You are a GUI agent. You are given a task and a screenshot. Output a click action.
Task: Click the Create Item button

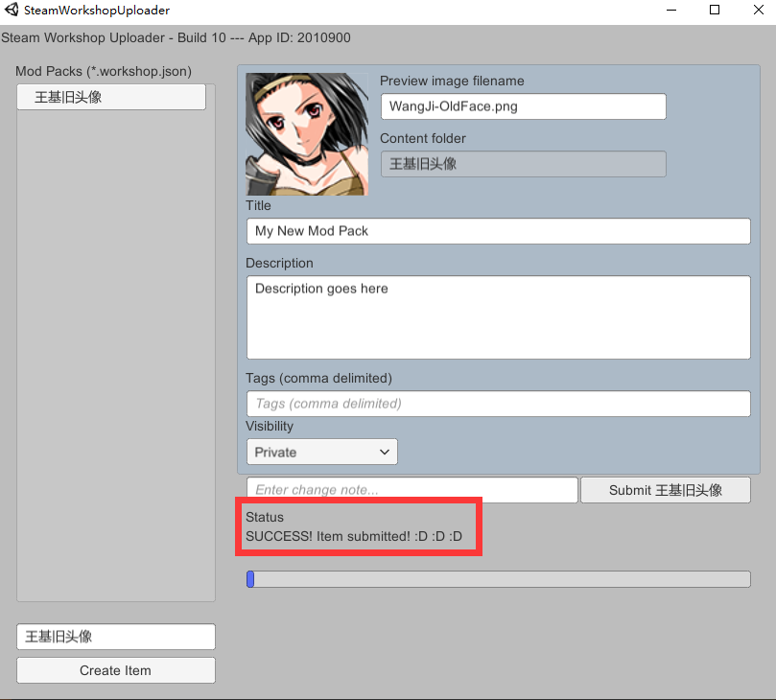(116, 670)
